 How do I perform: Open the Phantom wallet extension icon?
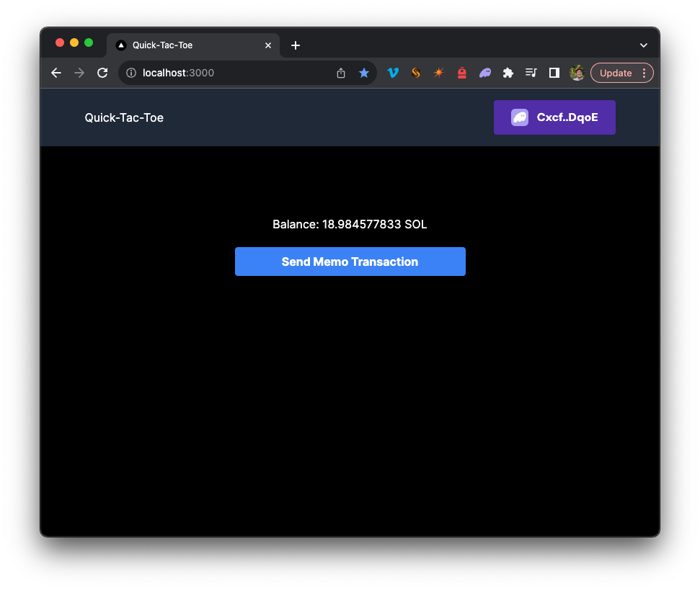tap(485, 73)
